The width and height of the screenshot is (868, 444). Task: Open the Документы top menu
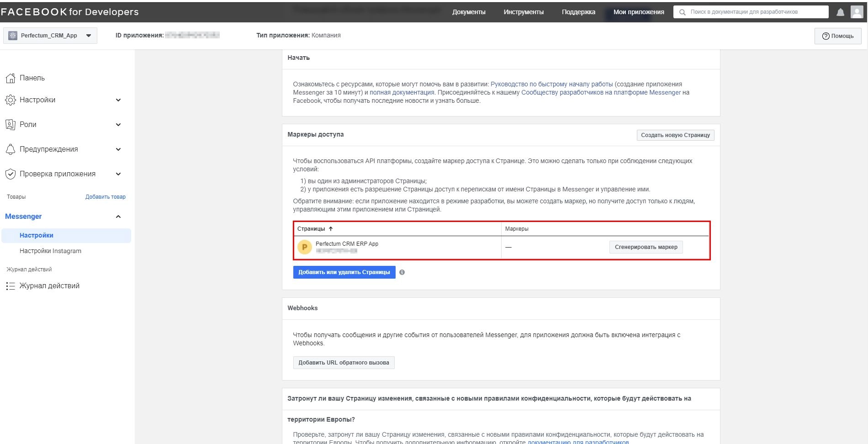tap(469, 12)
